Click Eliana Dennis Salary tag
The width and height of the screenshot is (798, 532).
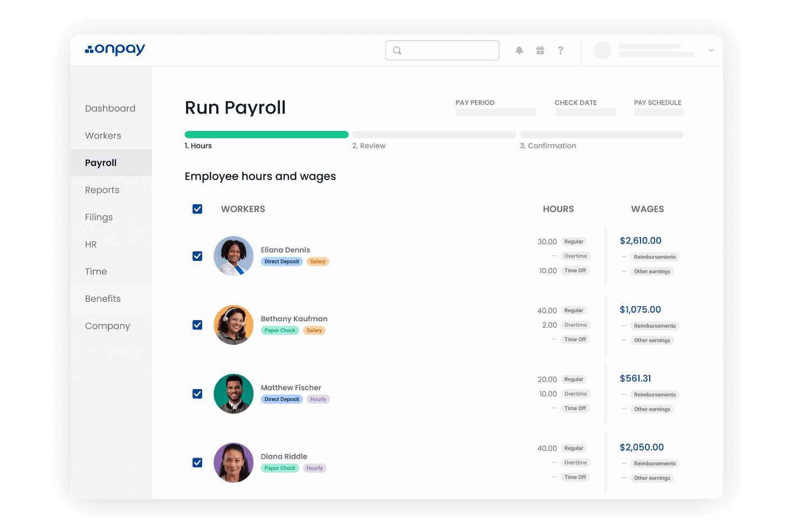(x=318, y=261)
